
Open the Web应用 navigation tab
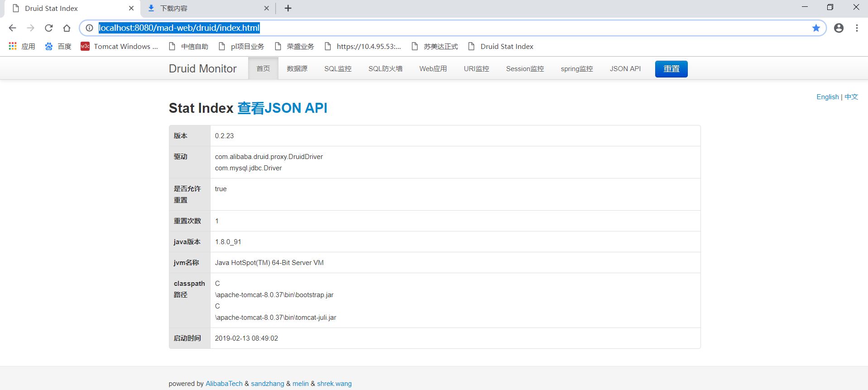[x=433, y=68]
